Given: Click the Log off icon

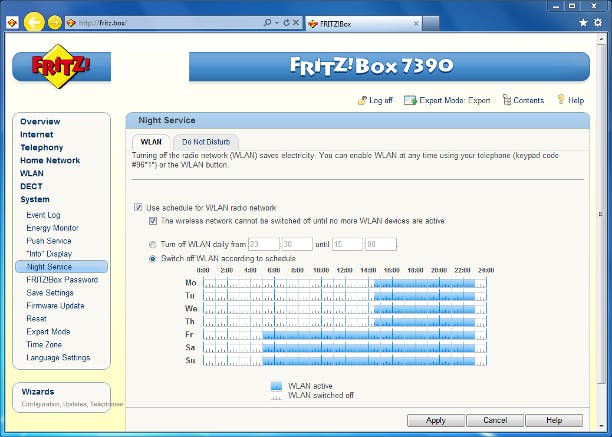Looking at the screenshot, I should point(362,100).
